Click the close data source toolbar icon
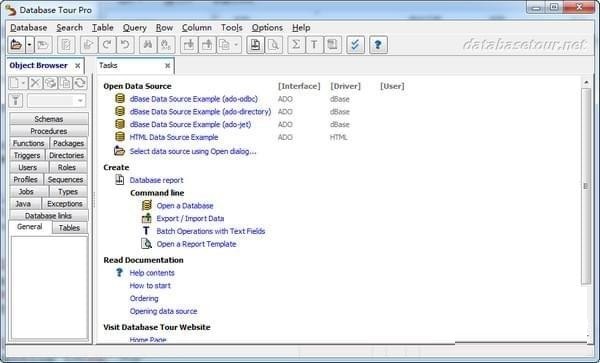 coord(43,45)
